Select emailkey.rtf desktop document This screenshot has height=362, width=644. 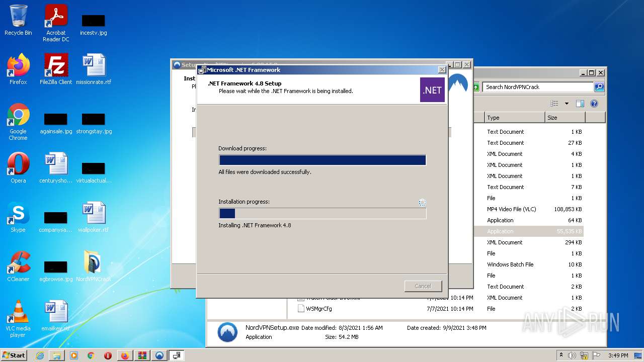pyautogui.click(x=56, y=316)
